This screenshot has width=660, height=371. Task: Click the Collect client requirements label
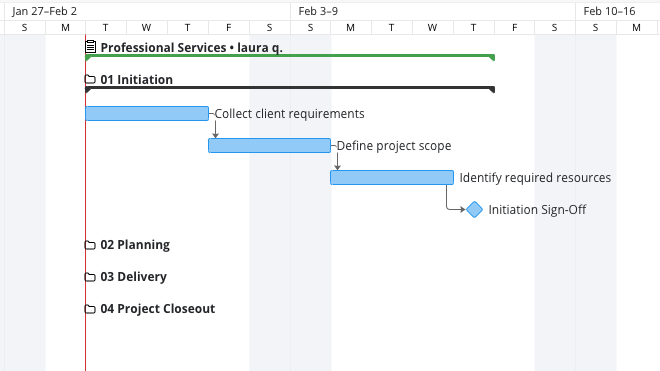290,114
